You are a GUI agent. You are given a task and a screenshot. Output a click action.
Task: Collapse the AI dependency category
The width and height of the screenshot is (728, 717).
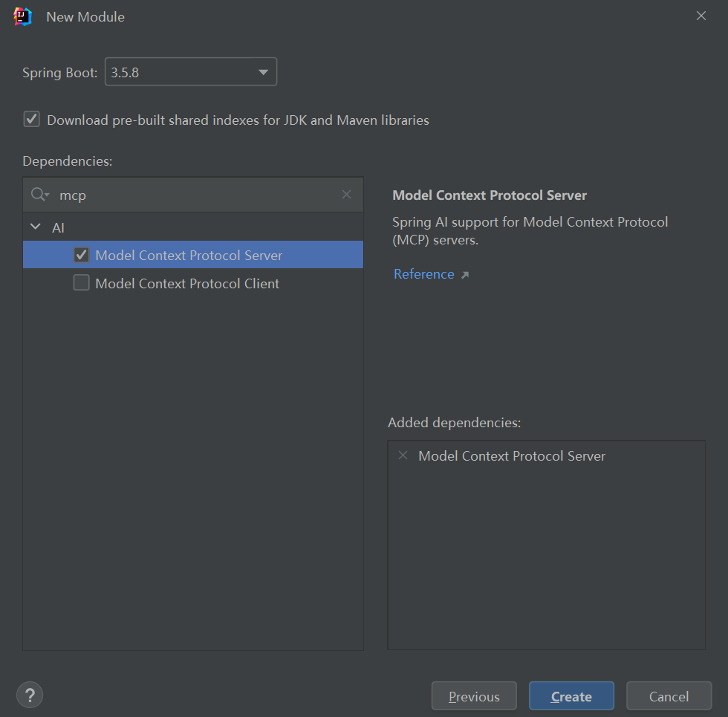(x=34, y=227)
